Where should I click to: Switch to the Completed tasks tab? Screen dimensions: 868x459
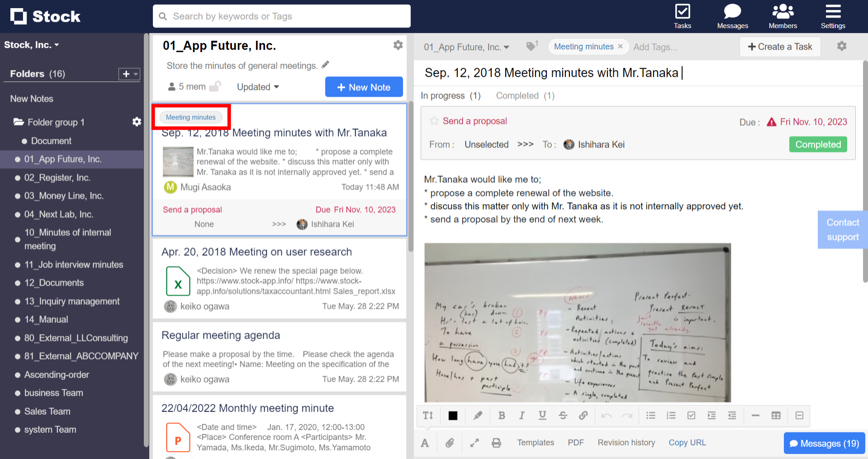pyautogui.click(x=517, y=95)
